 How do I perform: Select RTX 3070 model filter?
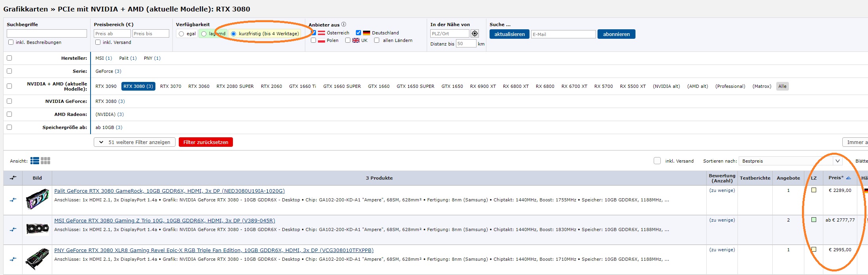pyautogui.click(x=170, y=86)
